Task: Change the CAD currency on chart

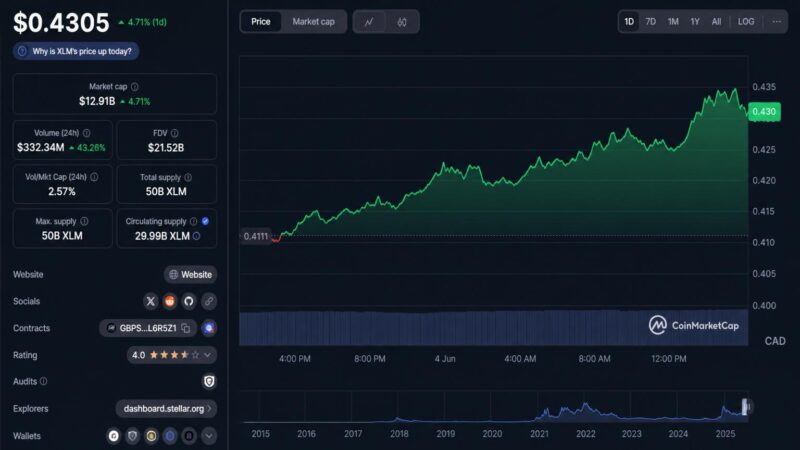Action: point(775,341)
